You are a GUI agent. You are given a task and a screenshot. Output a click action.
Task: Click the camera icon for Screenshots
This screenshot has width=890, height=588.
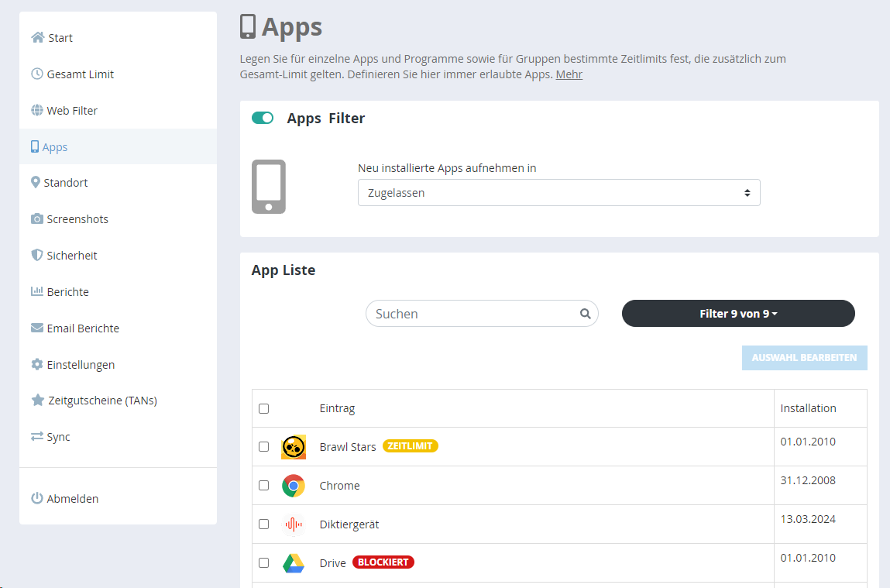(x=37, y=218)
